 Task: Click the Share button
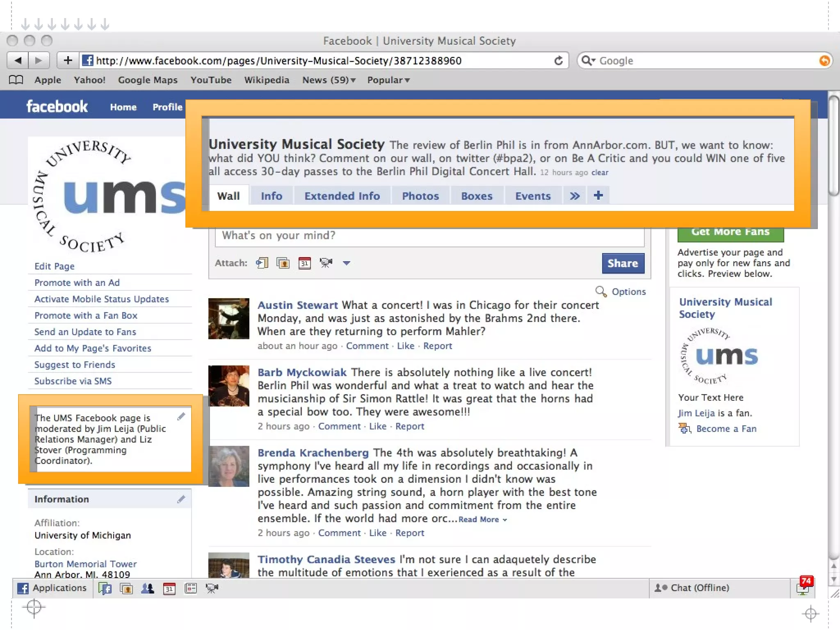pos(623,263)
